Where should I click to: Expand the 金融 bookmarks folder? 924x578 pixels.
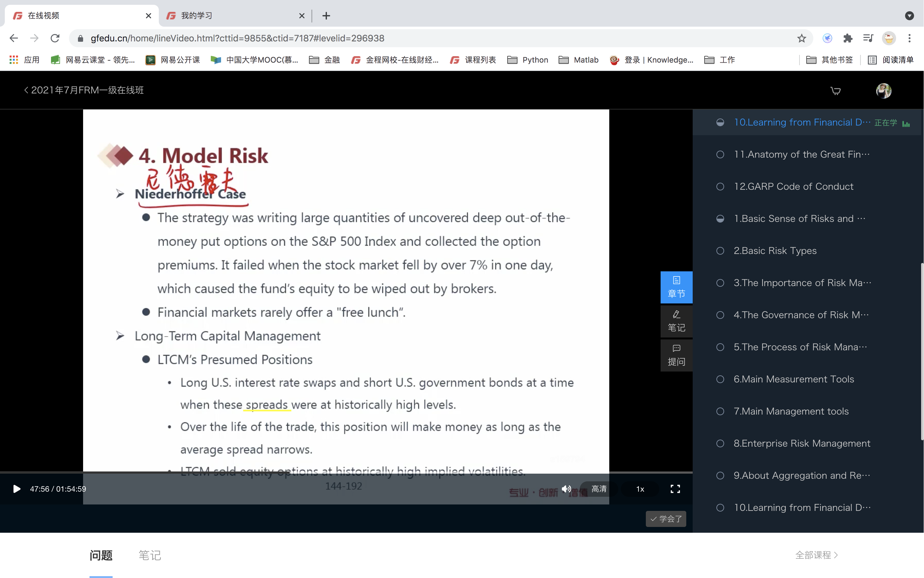[x=324, y=60]
